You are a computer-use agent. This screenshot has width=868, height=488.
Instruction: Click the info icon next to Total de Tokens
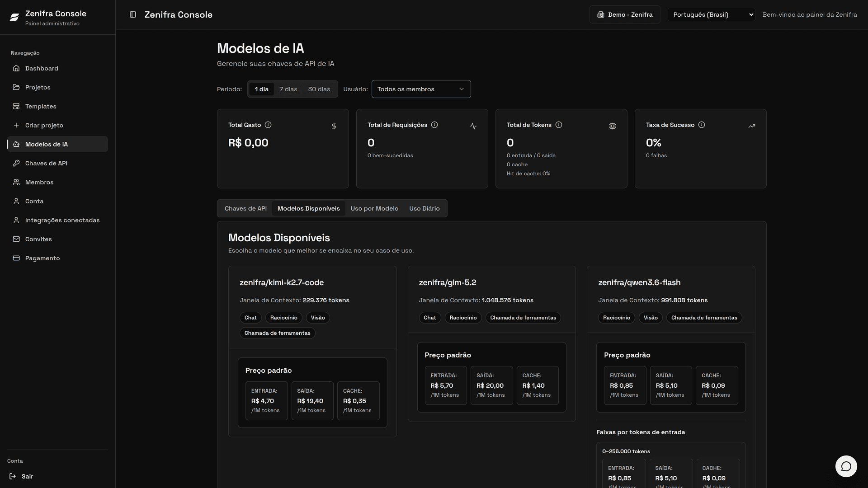click(559, 125)
